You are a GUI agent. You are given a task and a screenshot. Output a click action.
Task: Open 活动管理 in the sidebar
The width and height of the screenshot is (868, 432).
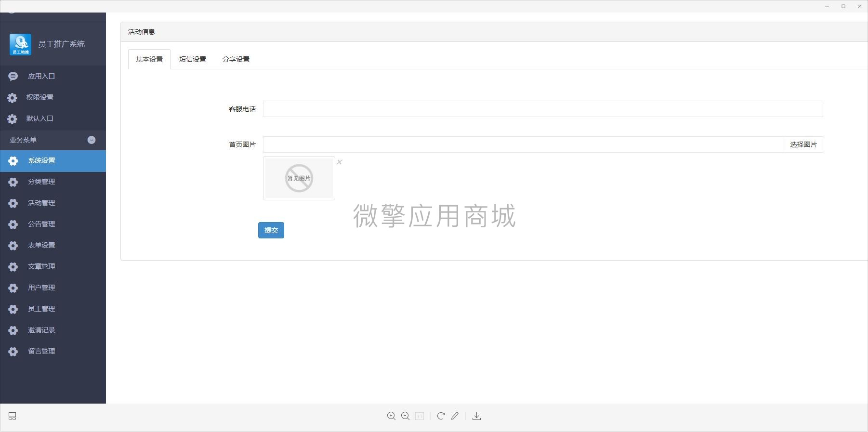click(53, 203)
